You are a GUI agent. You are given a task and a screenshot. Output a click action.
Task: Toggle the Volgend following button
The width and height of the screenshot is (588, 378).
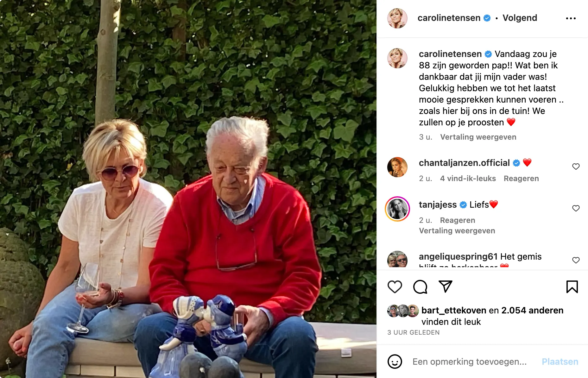[520, 18]
